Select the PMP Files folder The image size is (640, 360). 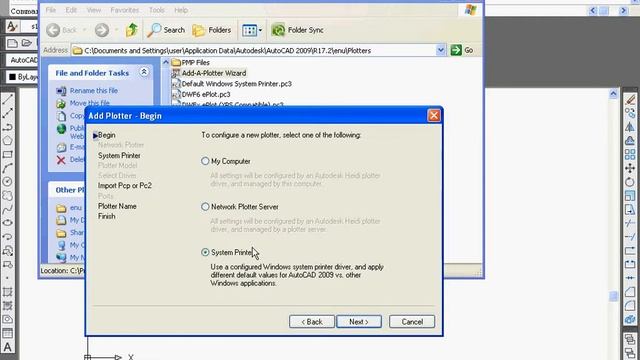(x=191, y=62)
